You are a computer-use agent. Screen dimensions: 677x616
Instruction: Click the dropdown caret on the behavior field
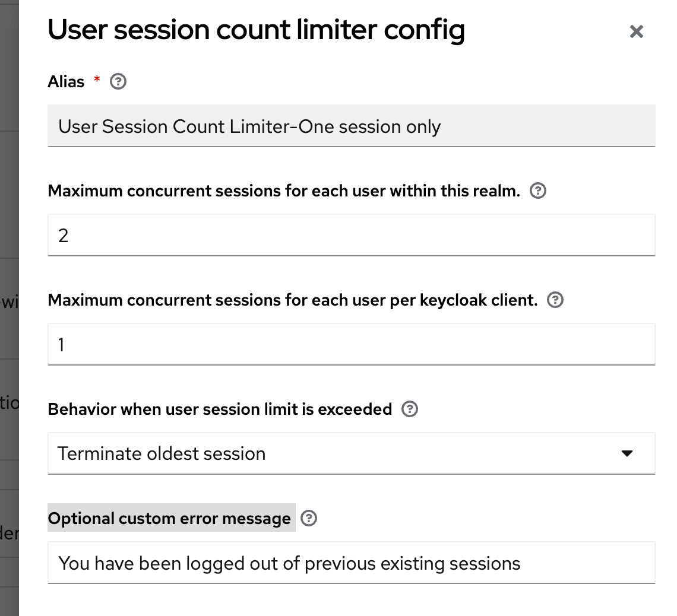(x=628, y=453)
